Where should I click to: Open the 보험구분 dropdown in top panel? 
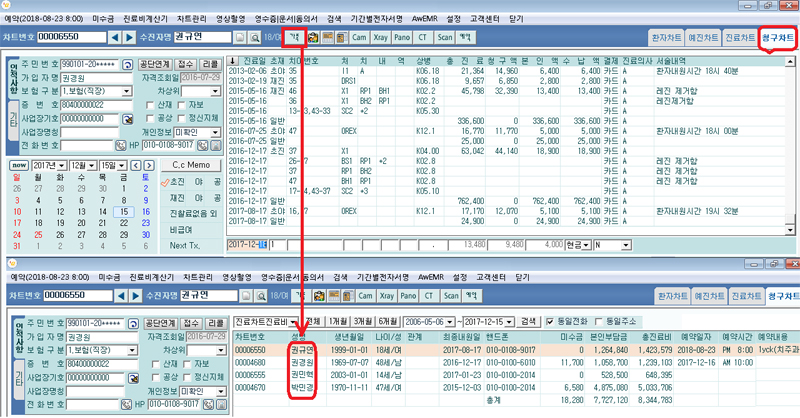click(x=125, y=91)
